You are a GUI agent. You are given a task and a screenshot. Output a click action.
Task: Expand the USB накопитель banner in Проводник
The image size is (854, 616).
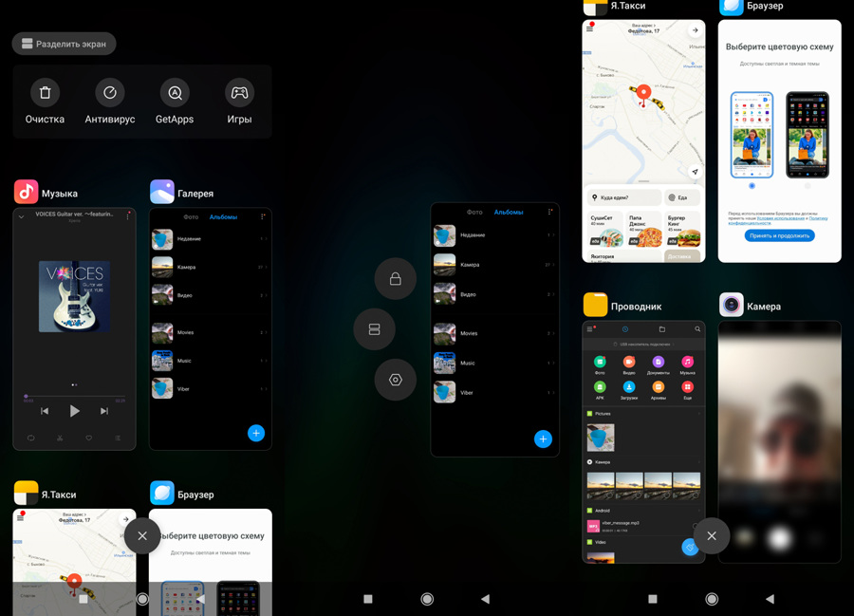coord(643,345)
